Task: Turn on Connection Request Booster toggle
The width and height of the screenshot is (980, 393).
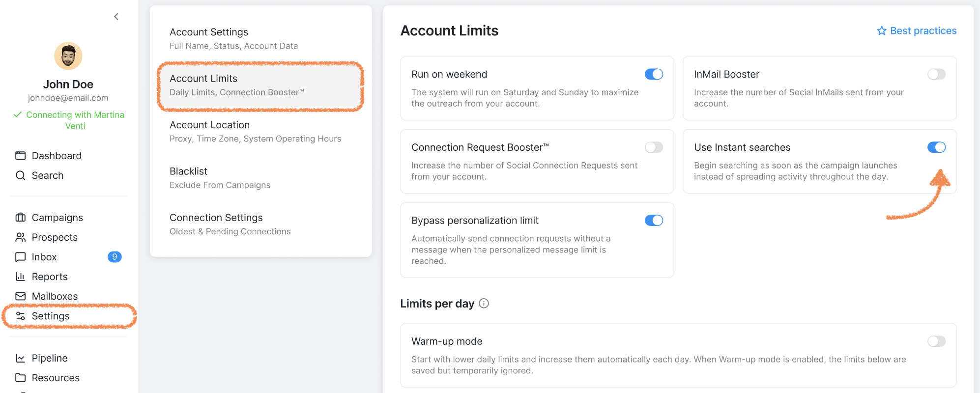Action: click(654, 147)
